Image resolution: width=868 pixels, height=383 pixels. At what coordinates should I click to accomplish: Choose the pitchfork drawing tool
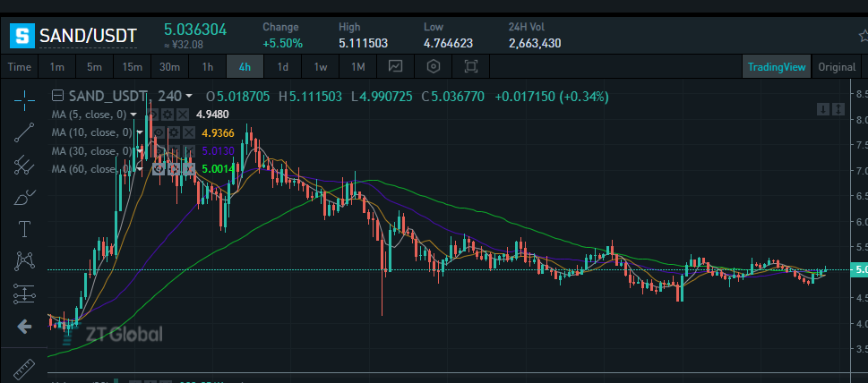tap(24, 165)
